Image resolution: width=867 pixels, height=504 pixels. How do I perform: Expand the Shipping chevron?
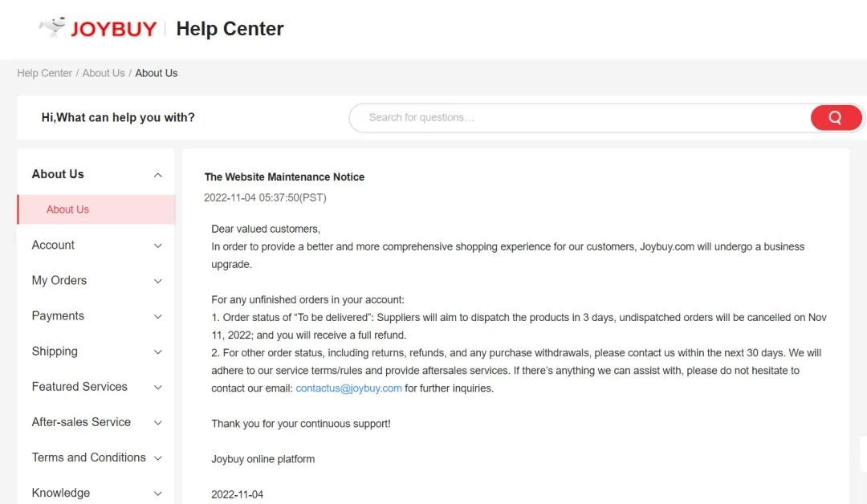[158, 352]
